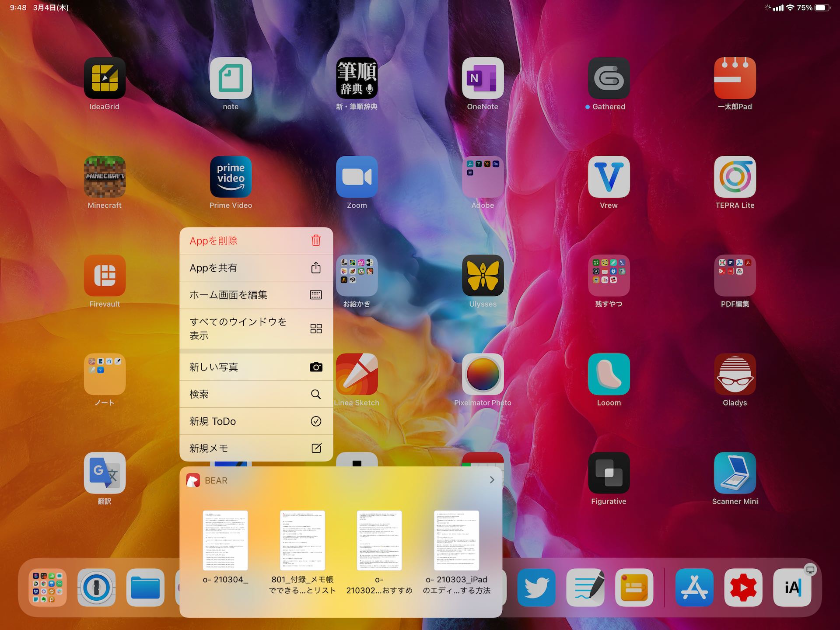Launch the Looom app
This screenshot has width=840, height=630.
(609, 374)
